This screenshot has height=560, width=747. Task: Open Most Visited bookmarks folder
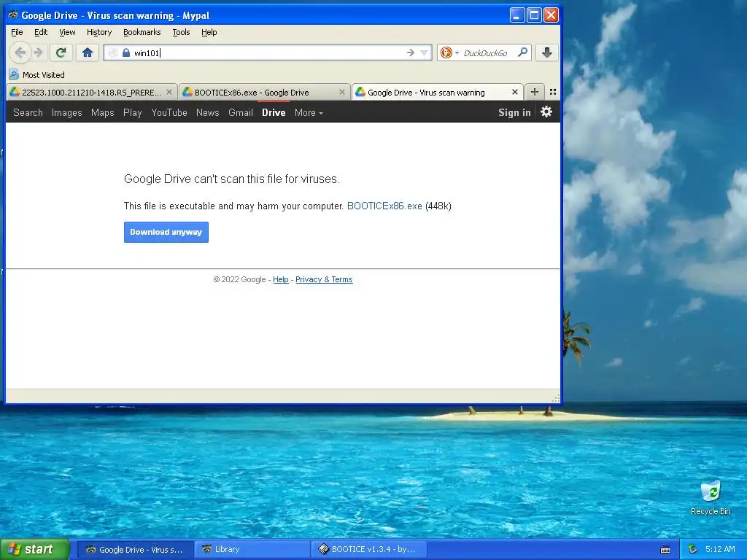point(36,75)
